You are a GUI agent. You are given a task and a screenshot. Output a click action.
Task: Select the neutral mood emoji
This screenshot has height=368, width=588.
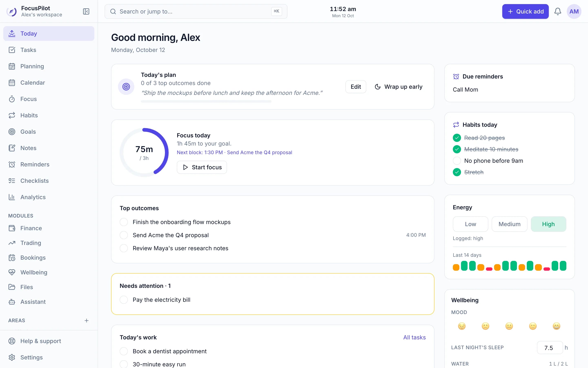[x=509, y=326]
